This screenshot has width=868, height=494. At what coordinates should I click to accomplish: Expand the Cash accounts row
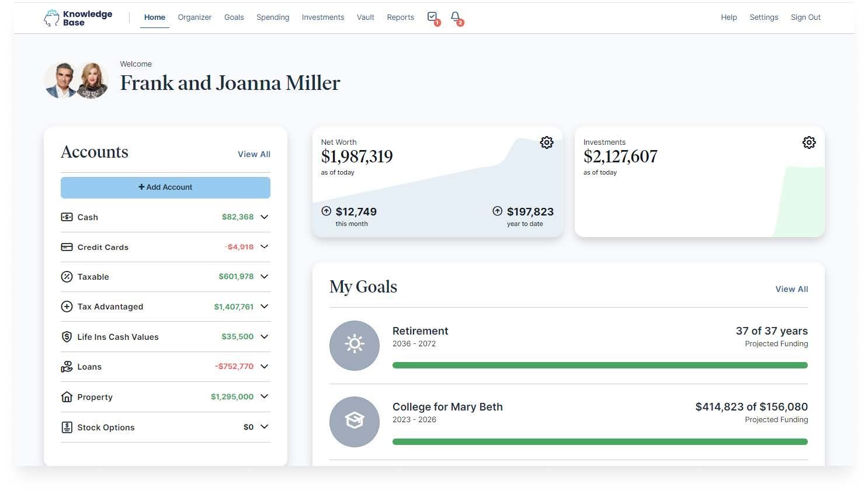pyautogui.click(x=264, y=217)
